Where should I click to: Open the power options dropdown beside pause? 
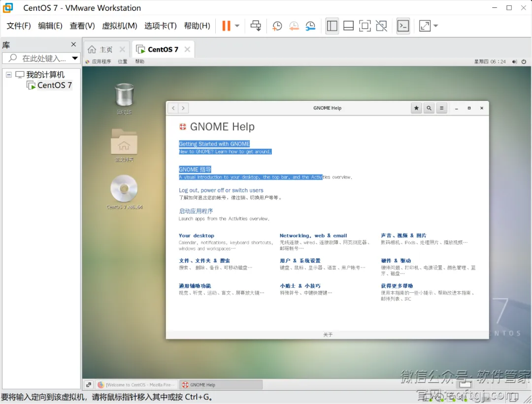point(237,26)
